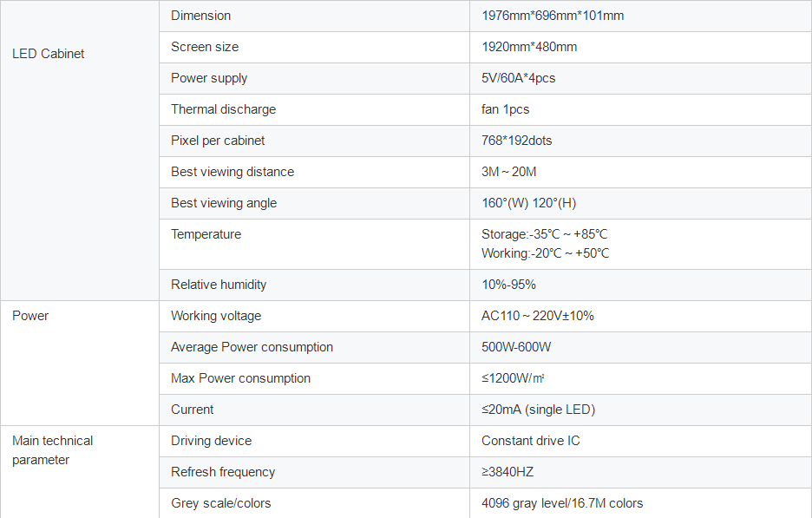
Task: Click the 1976mm*696mm*101mm dimension value
Action: pos(553,16)
